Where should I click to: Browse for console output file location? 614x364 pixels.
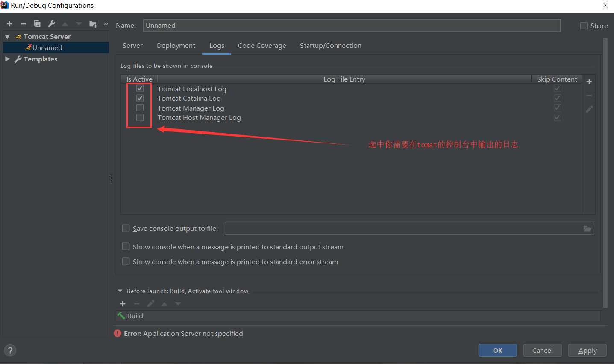[588, 229]
